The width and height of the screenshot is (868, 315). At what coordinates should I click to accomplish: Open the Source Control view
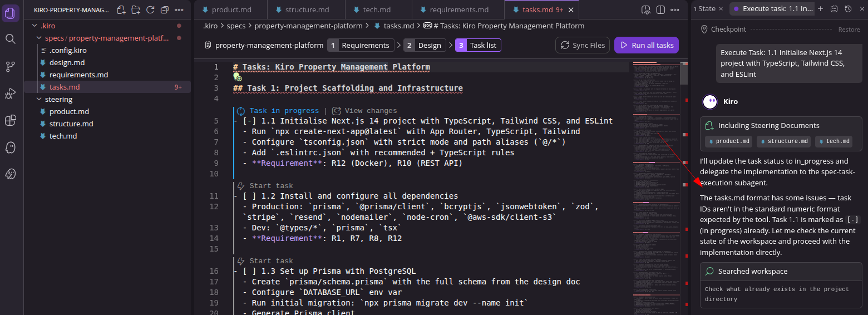pyautogui.click(x=10, y=66)
